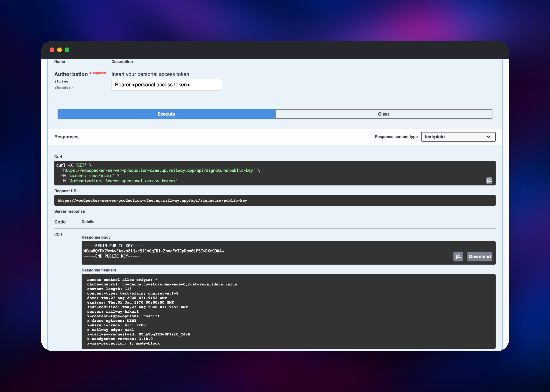
Task: Minimize the window with the yellow button
Action: [x=59, y=50]
